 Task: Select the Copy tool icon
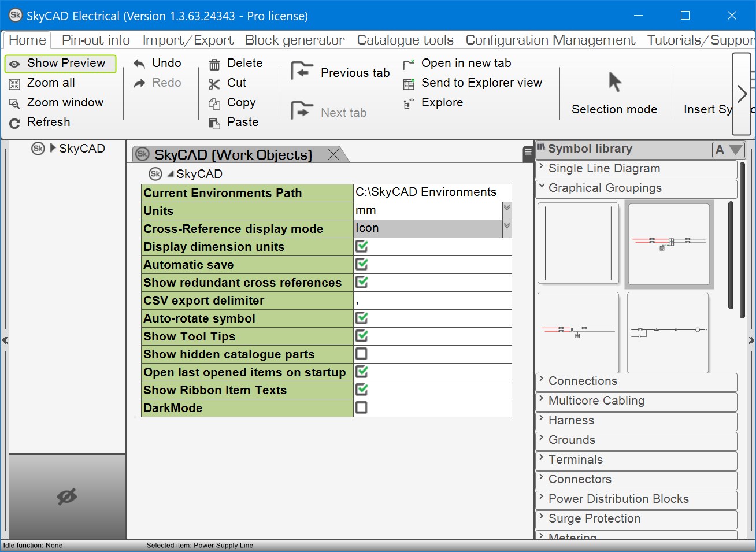pyautogui.click(x=215, y=103)
